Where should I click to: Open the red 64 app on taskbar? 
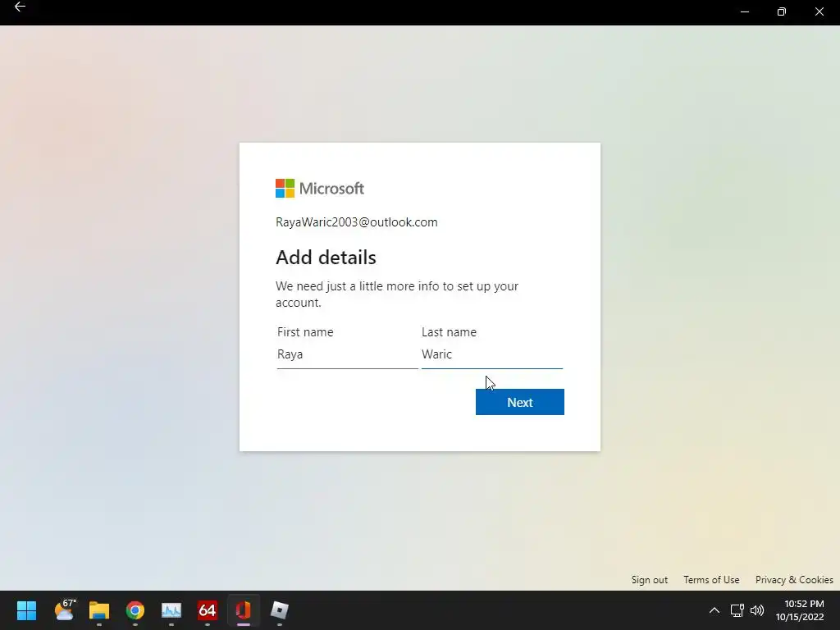tap(208, 610)
